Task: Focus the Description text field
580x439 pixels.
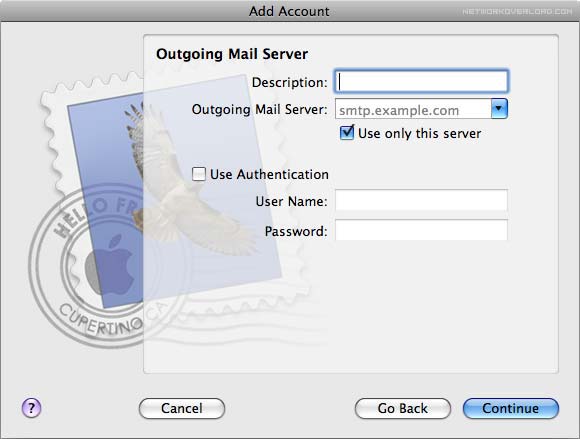Action: point(421,81)
